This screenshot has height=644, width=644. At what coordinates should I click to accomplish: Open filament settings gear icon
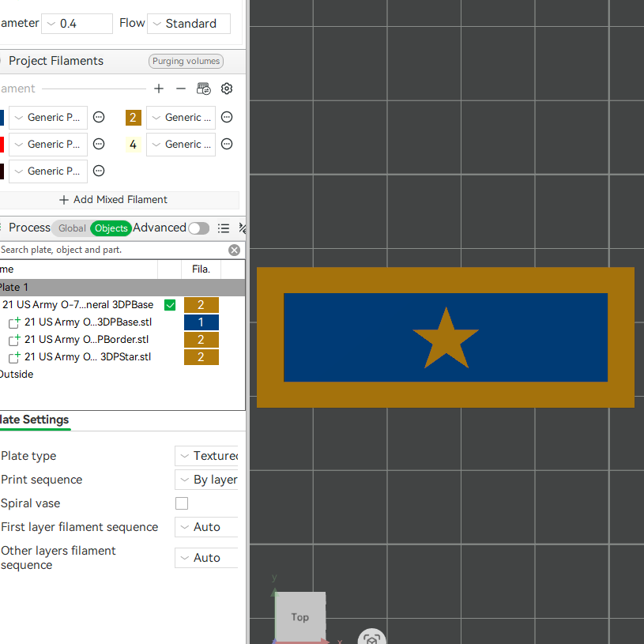pyautogui.click(x=227, y=89)
